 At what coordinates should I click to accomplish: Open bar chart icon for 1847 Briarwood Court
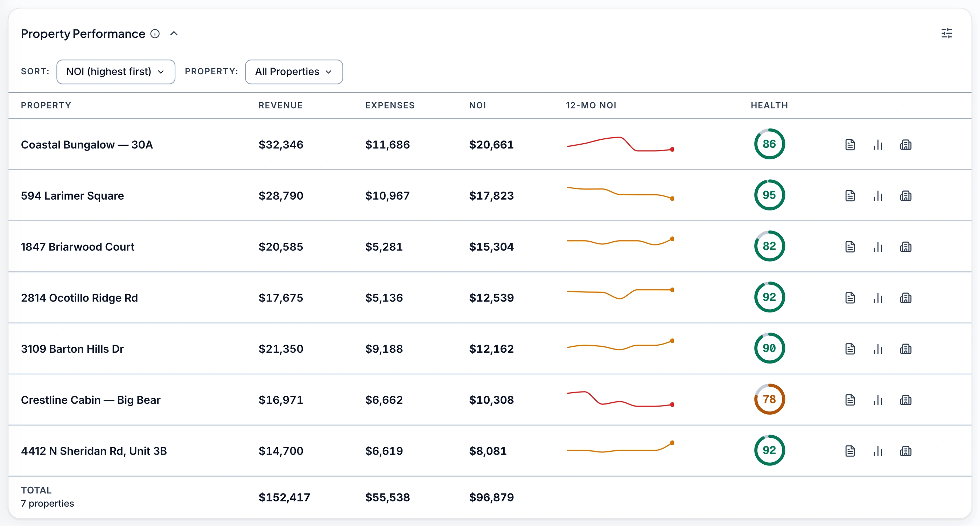pos(878,247)
